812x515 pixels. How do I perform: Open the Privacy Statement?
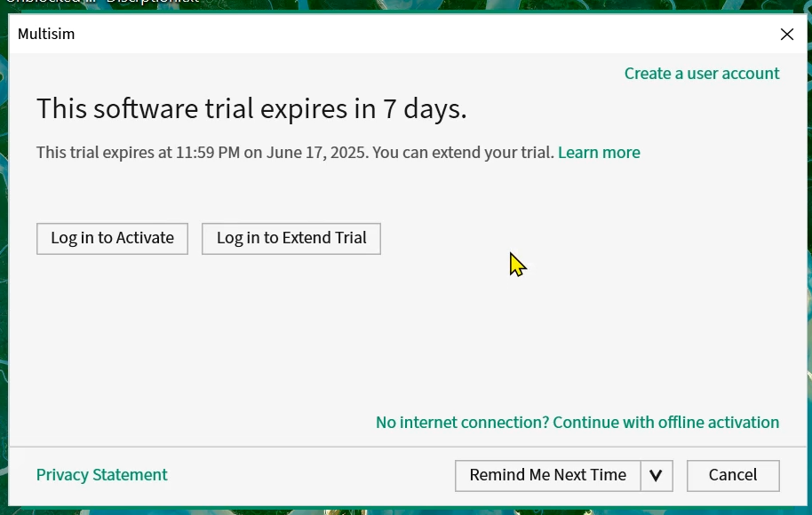102,475
